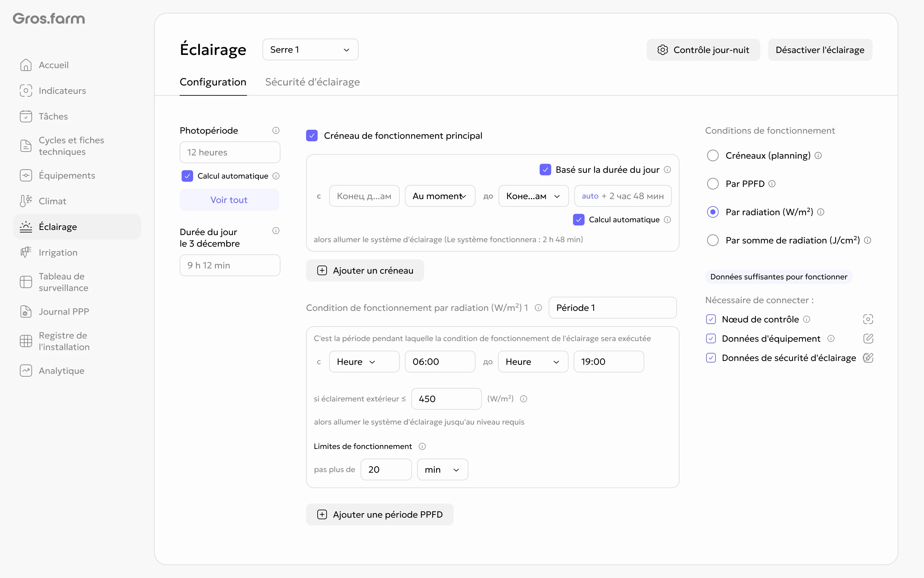Show info next to Durée du jour
This screenshot has width=924, height=578.
276,231
